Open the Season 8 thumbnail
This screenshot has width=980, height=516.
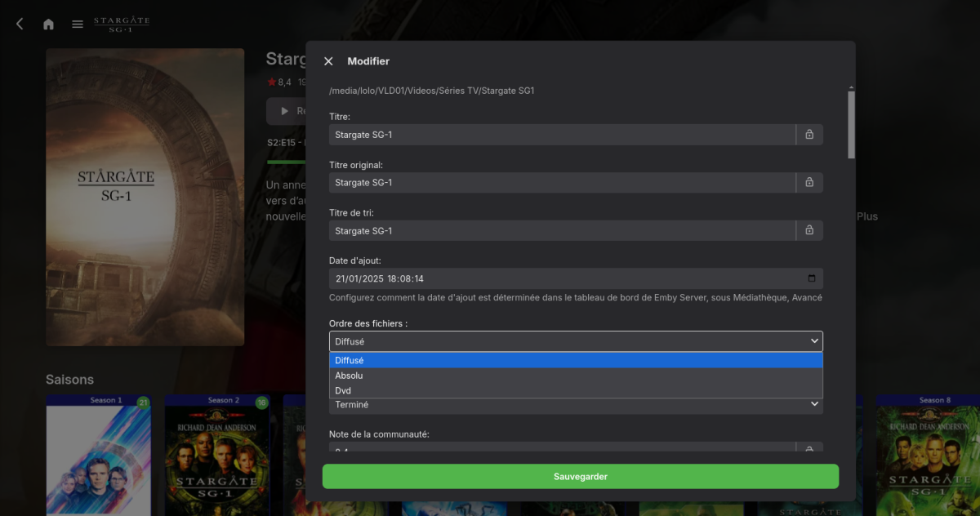[x=928, y=456]
